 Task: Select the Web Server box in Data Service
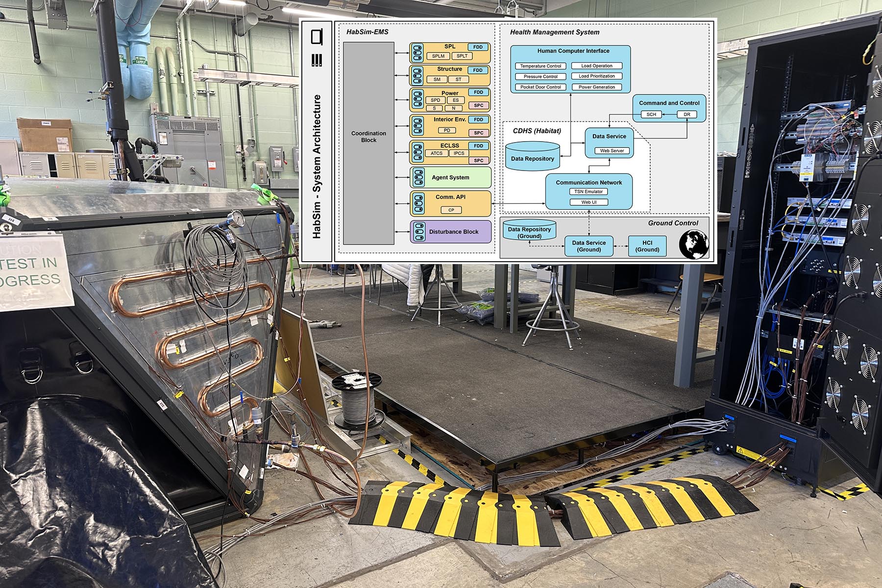612,150
